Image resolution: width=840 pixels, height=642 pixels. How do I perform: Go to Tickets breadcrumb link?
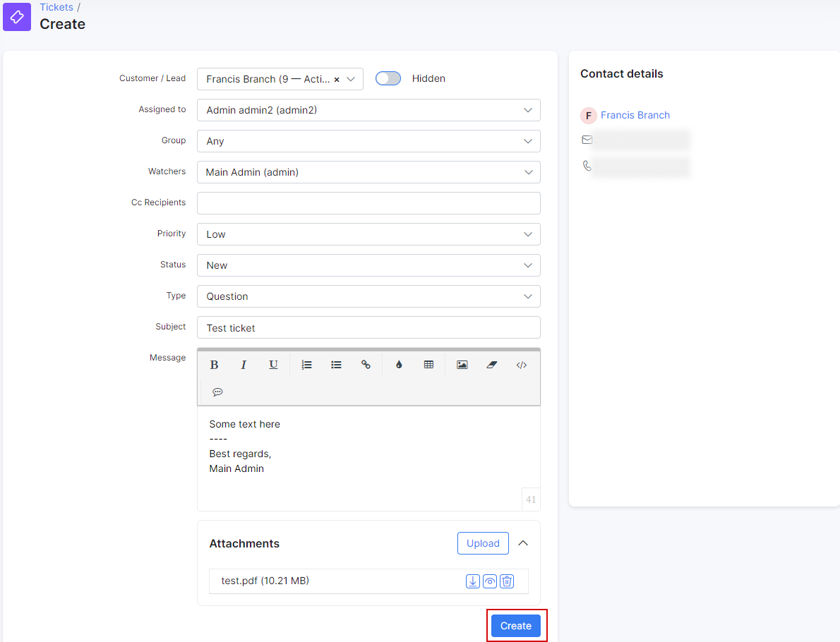[x=56, y=7]
